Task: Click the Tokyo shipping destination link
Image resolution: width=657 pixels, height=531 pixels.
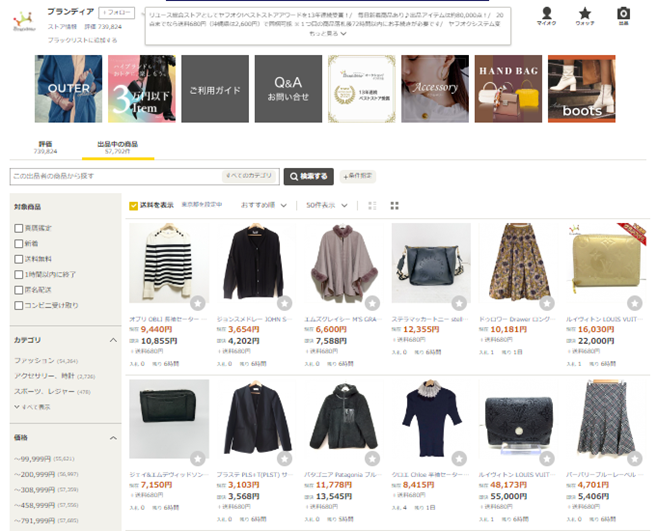Action: [202, 205]
